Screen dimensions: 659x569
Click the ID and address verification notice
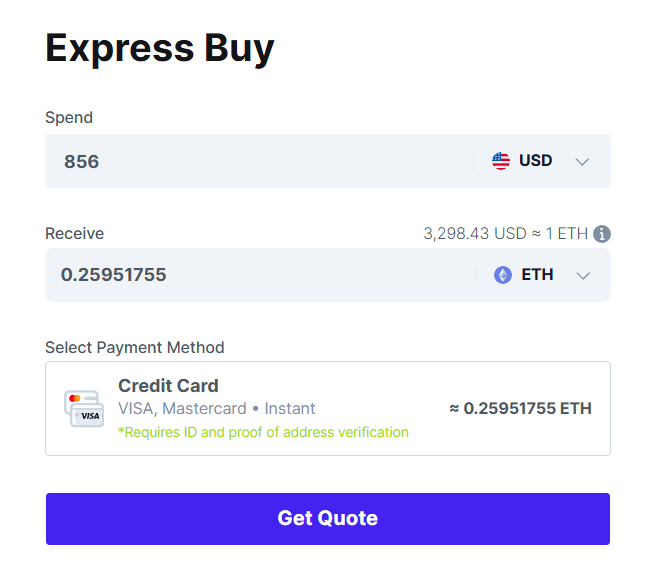pyautogui.click(x=263, y=432)
